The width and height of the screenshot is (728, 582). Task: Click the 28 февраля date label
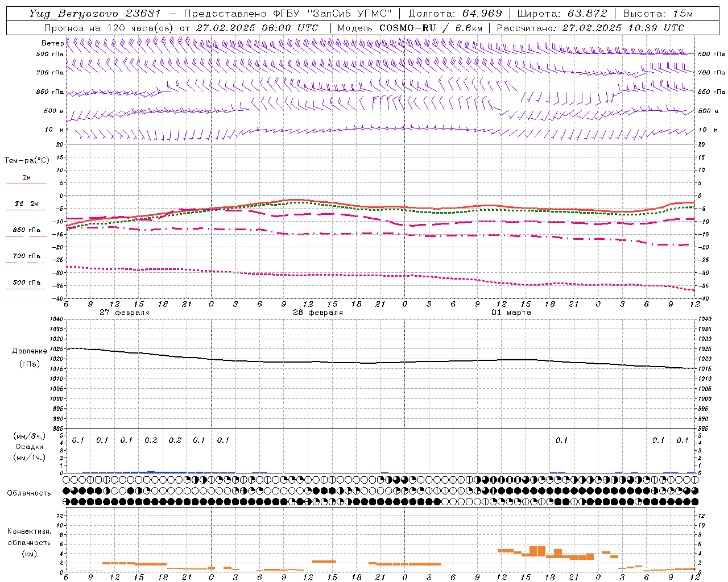click(318, 313)
